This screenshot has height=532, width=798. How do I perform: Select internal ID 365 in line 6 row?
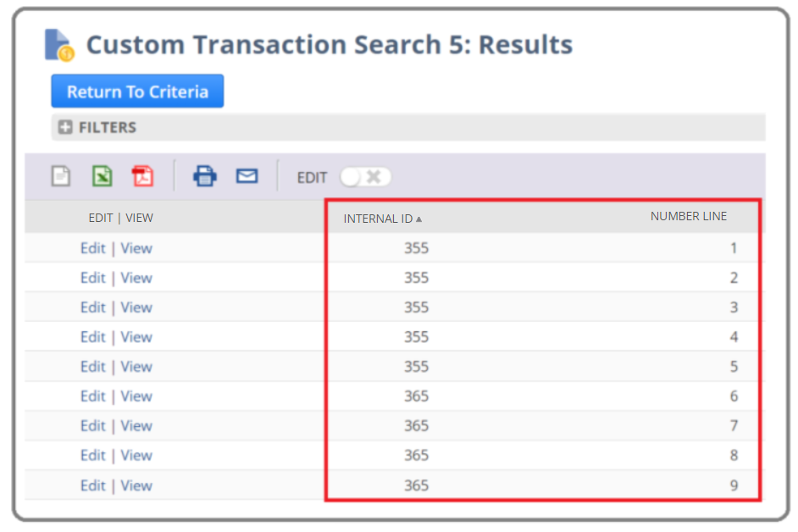pos(416,396)
